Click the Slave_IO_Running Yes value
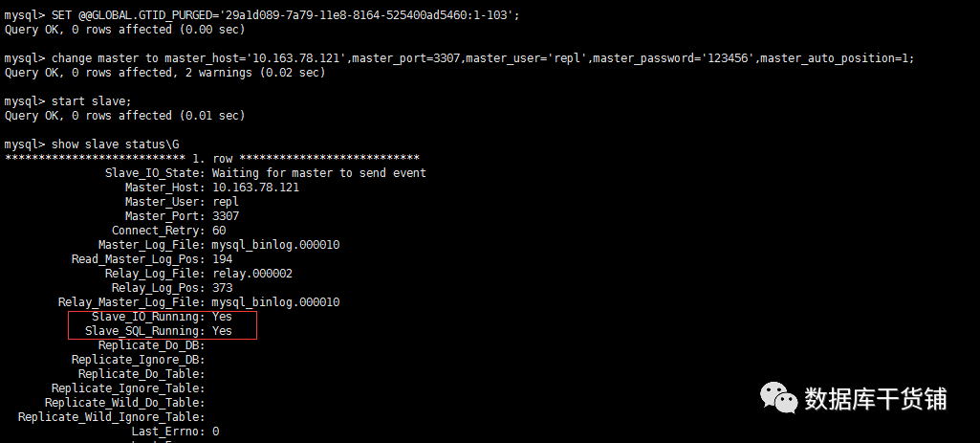This screenshot has height=443, width=980. pos(222,317)
